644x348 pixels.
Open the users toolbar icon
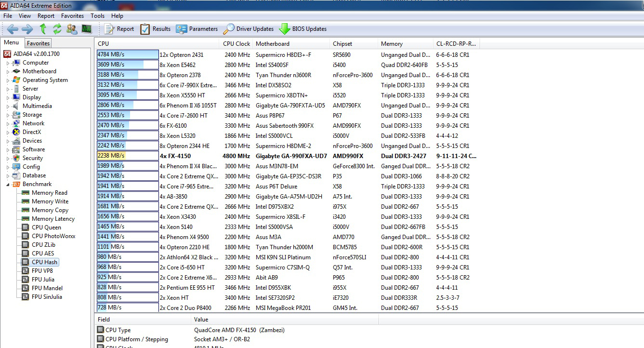(72, 29)
